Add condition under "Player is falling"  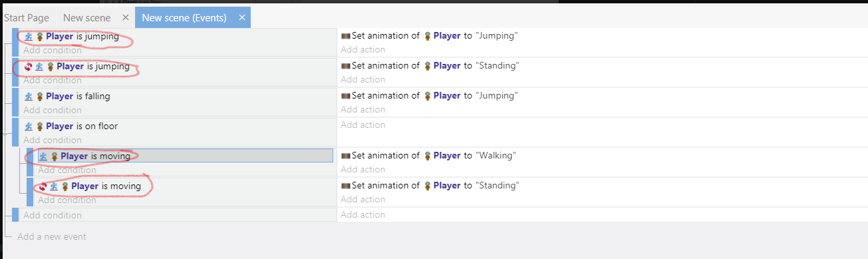53,110
